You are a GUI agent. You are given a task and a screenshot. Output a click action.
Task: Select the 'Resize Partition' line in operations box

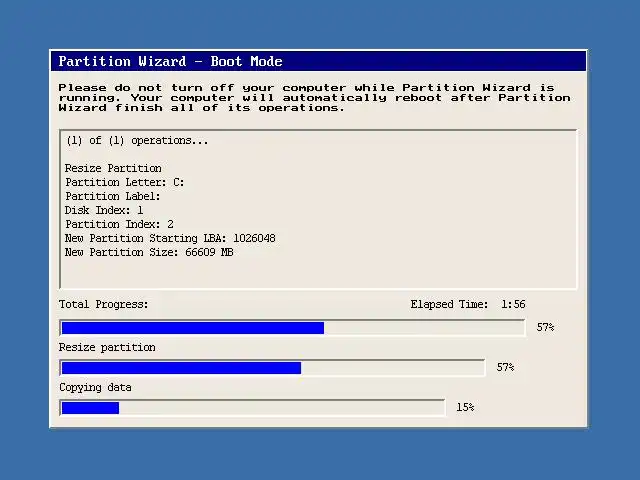113,168
